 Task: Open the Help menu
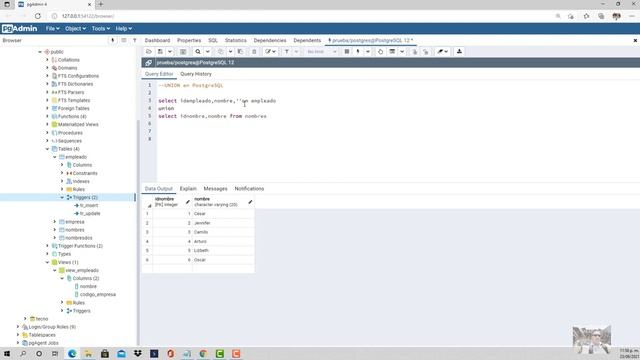pyautogui.click(x=123, y=29)
